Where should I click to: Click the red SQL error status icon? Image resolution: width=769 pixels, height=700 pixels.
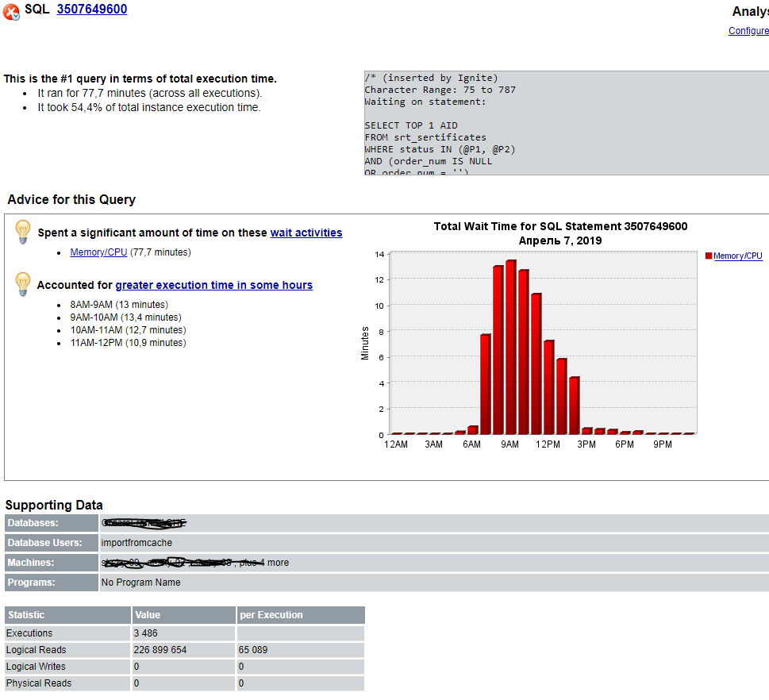click(x=11, y=11)
